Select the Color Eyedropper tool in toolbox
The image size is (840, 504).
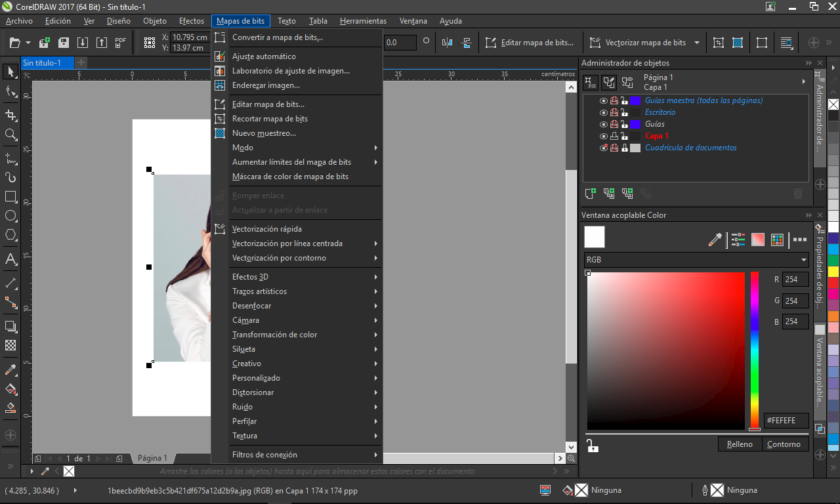10,369
